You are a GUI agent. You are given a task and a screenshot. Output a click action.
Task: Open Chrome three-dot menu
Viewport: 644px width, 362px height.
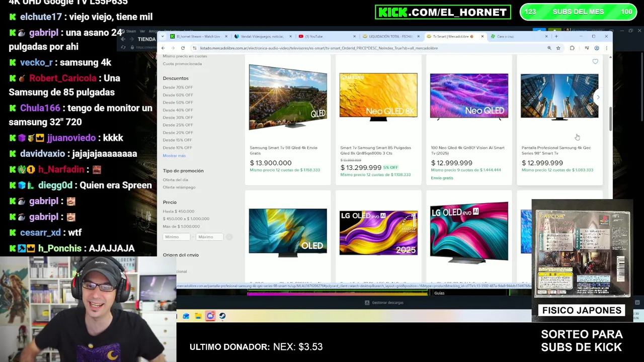606,48
